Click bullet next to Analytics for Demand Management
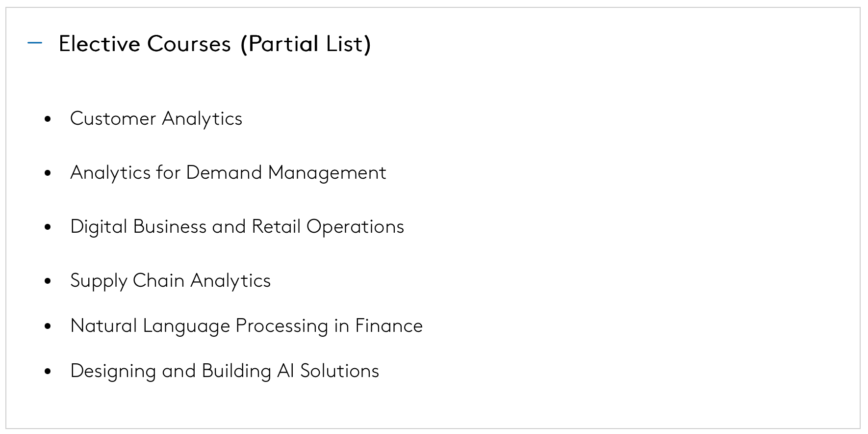Image resolution: width=868 pixels, height=434 pixels. (48, 173)
